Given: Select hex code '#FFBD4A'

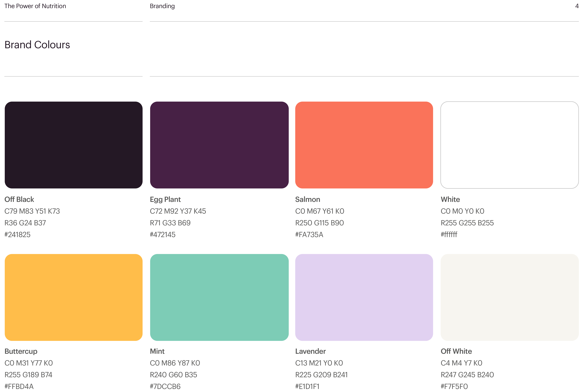Looking at the screenshot, I should pyautogui.click(x=19, y=387).
